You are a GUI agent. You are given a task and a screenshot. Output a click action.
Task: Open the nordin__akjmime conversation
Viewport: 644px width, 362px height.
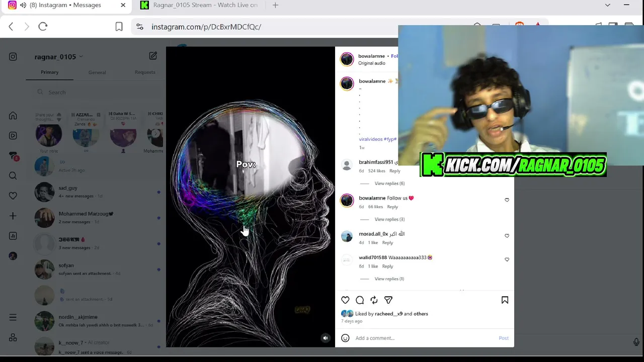tap(97, 321)
